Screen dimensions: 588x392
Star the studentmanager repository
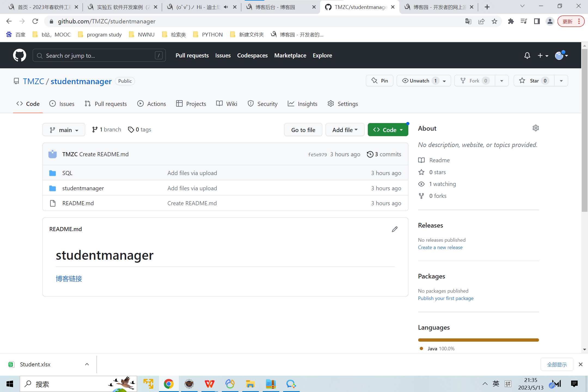click(534, 81)
